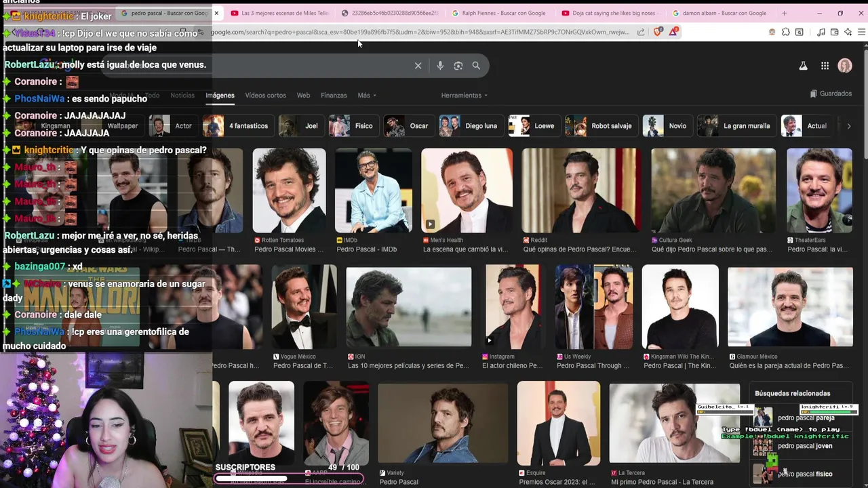
Task: Filter images by Físico chip
Action: [x=353, y=126]
